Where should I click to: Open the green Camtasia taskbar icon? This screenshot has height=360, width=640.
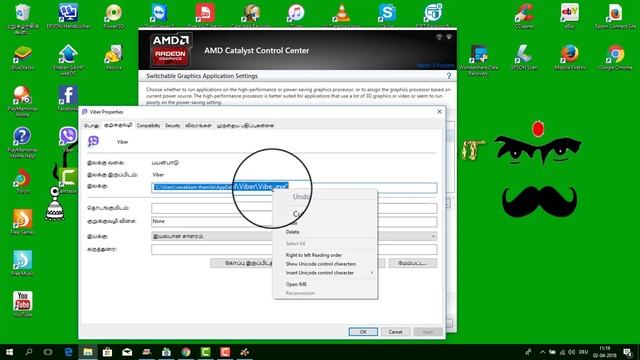pyautogui.click(x=205, y=352)
